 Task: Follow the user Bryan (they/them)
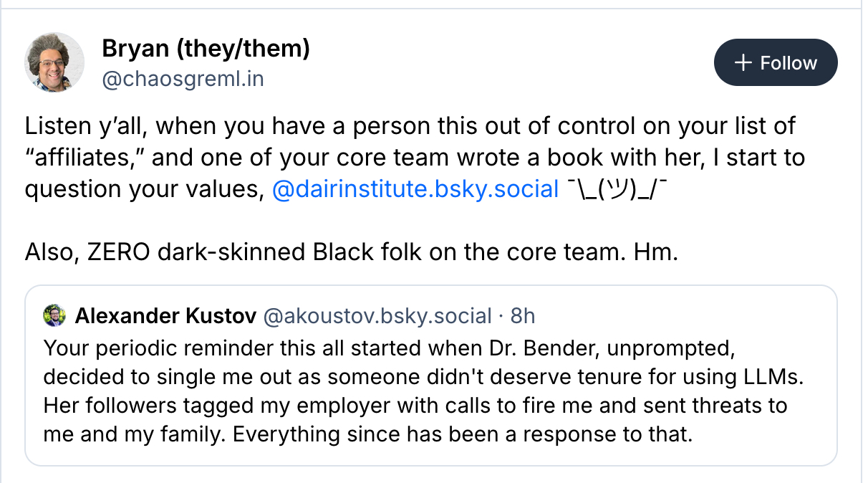(776, 63)
